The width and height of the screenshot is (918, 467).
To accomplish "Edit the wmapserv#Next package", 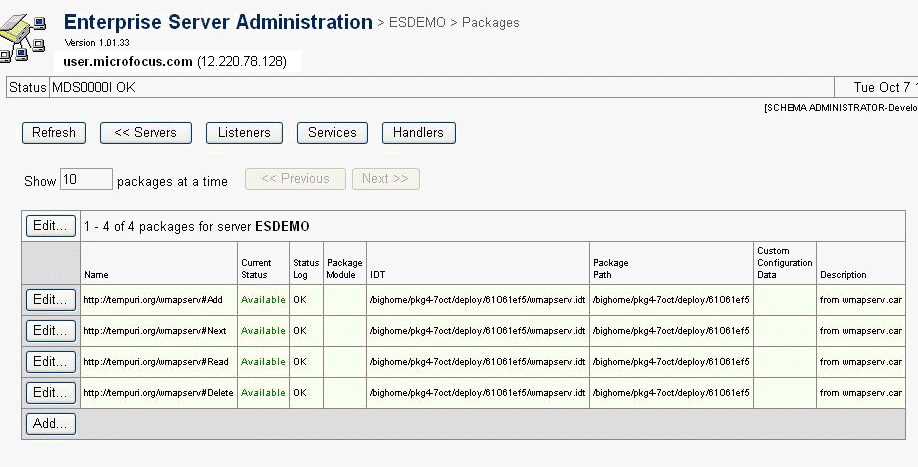I will click(x=50, y=330).
